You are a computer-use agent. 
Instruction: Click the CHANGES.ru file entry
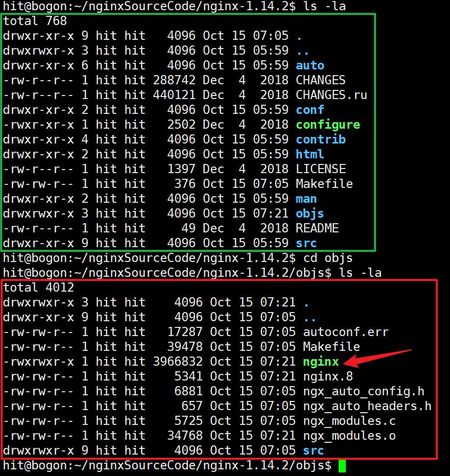tap(331, 94)
